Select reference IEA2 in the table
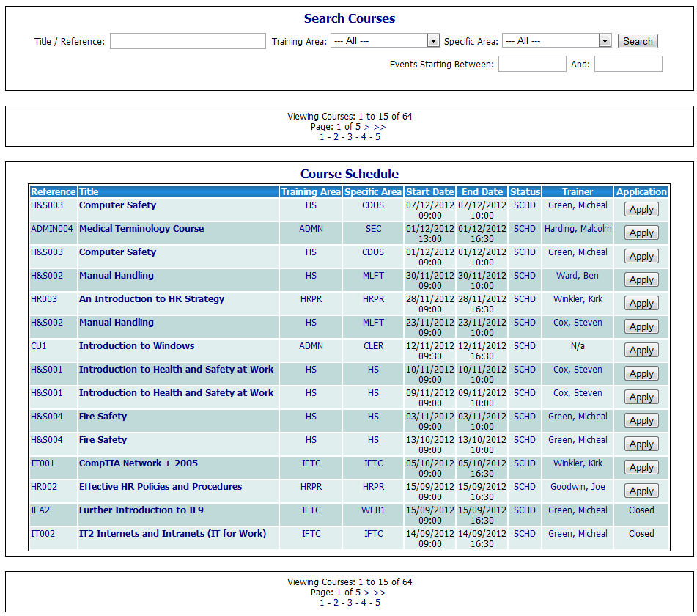The image size is (697, 616). click(x=40, y=510)
